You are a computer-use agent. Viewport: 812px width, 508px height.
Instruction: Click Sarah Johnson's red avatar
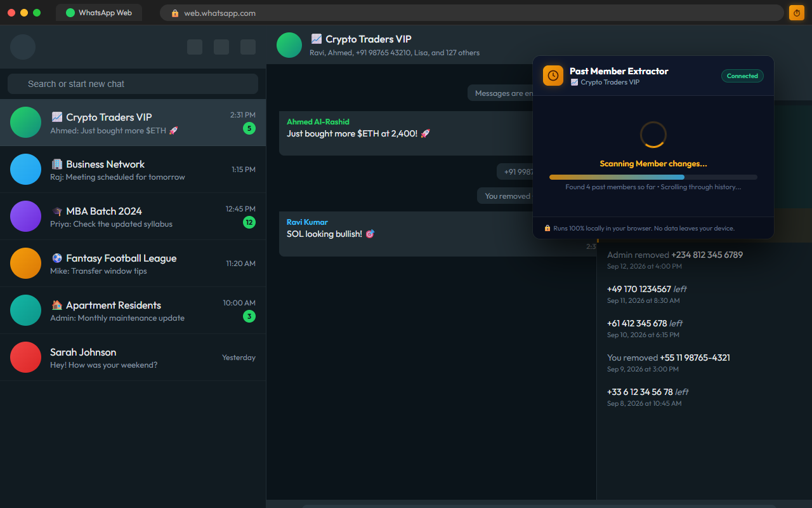click(x=25, y=358)
